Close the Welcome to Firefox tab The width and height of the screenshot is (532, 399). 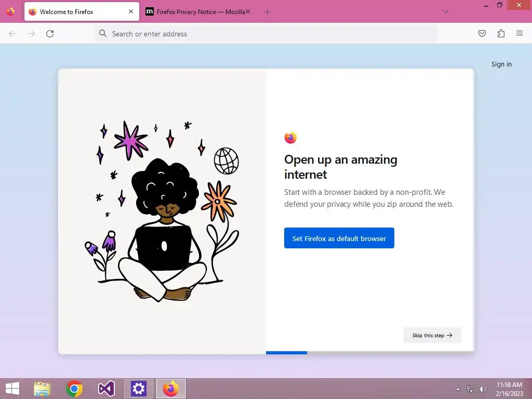[x=131, y=11]
